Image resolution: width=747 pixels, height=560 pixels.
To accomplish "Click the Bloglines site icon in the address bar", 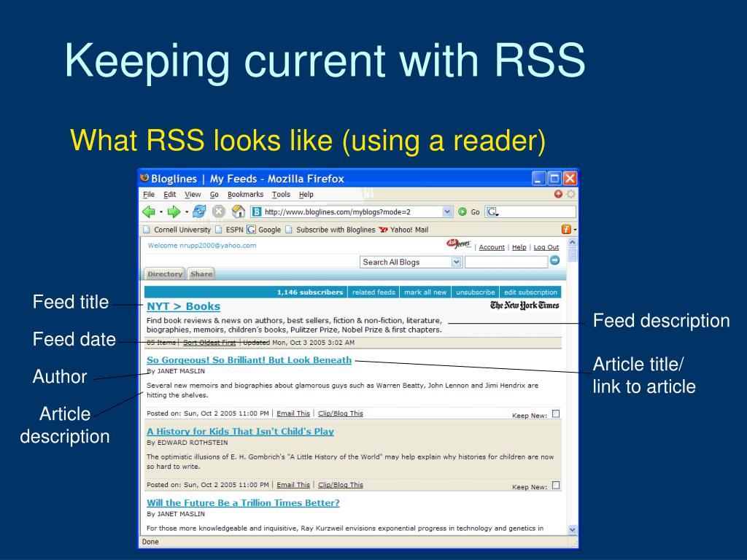I will pyautogui.click(x=256, y=212).
